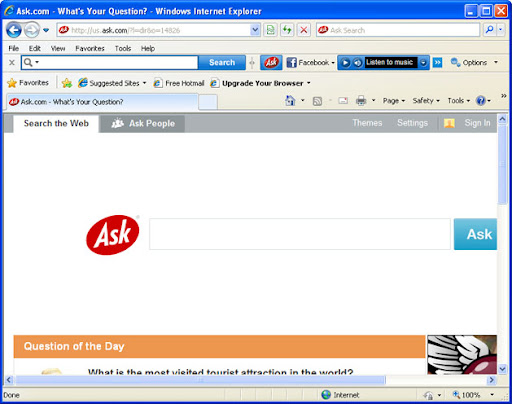
Task: Open the Favorites menu
Action: [x=90, y=48]
